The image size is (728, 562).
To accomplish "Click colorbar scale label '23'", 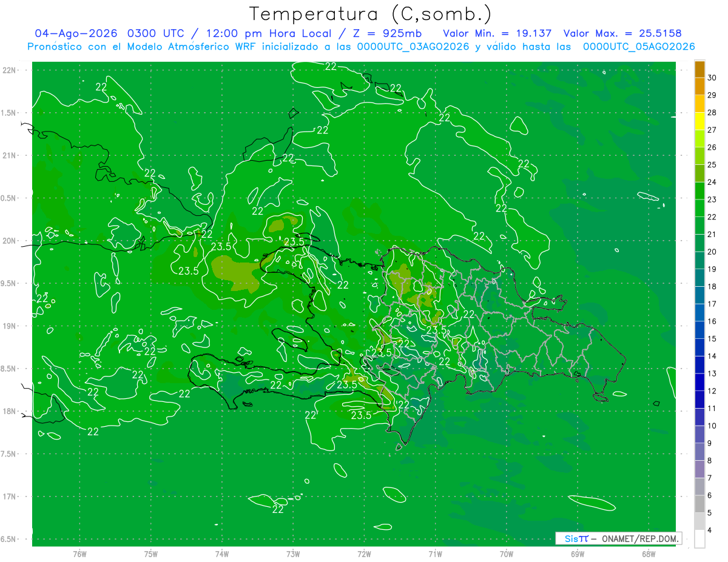I will [x=712, y=199].
